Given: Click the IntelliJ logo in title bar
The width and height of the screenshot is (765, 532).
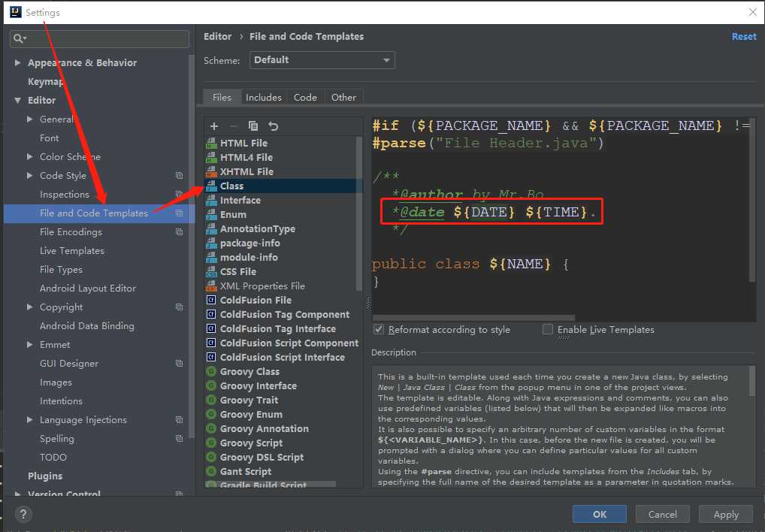Looking at the screenshot, I should [16, 12].
